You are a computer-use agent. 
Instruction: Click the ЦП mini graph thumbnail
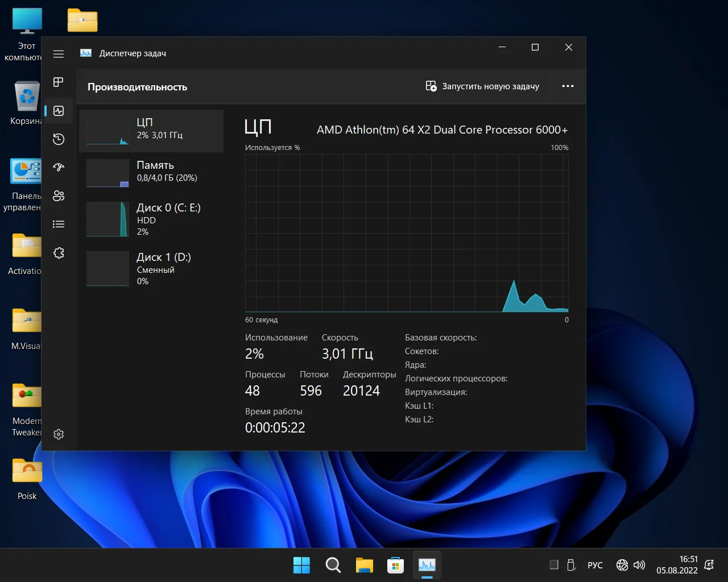coord(107,131)
